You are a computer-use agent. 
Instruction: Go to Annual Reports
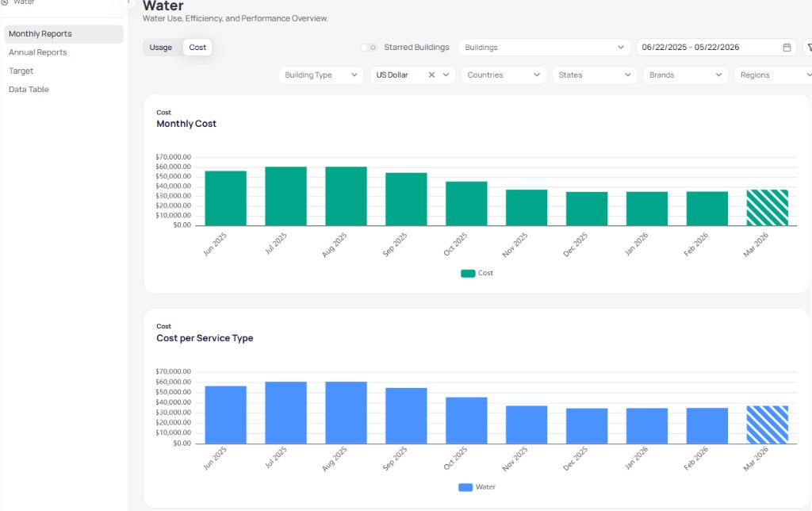click(x=38, y=52)
